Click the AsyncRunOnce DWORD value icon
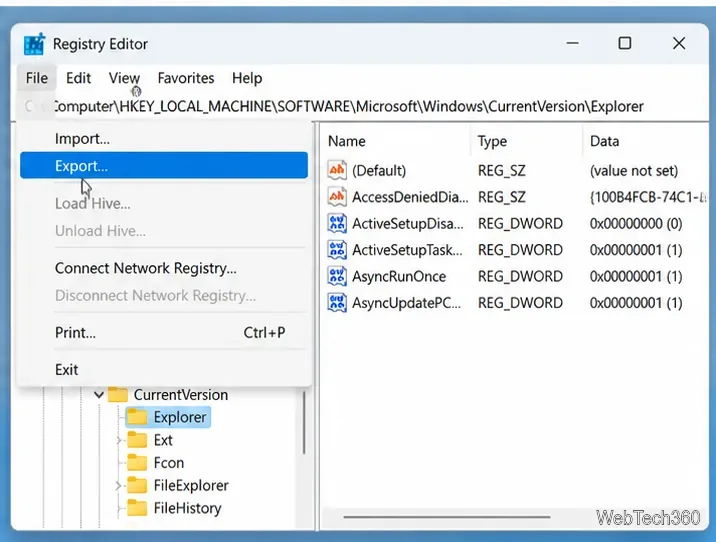The image size is (716, 542). (x=337, y=276)
